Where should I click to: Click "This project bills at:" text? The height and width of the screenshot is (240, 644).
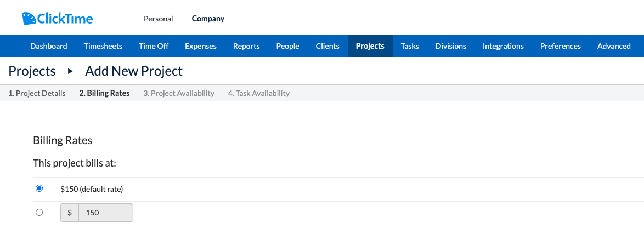coord(75,163)
